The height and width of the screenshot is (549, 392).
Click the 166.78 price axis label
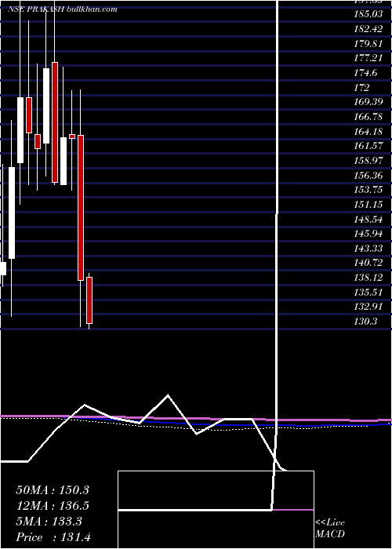click(x=368, y=117)
